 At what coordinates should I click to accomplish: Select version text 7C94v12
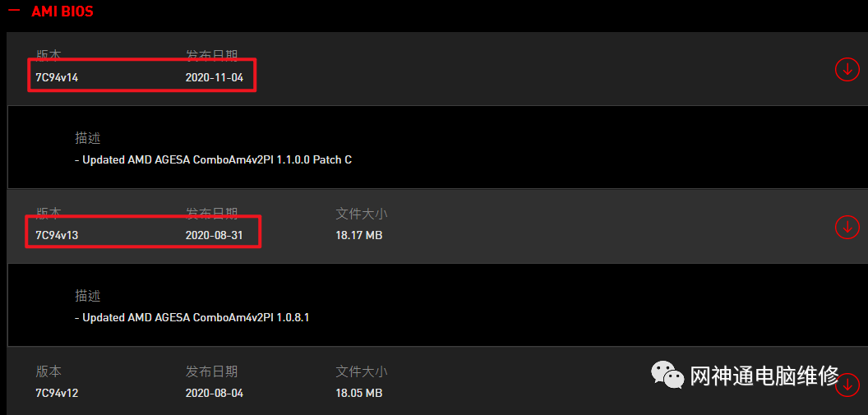57,394
